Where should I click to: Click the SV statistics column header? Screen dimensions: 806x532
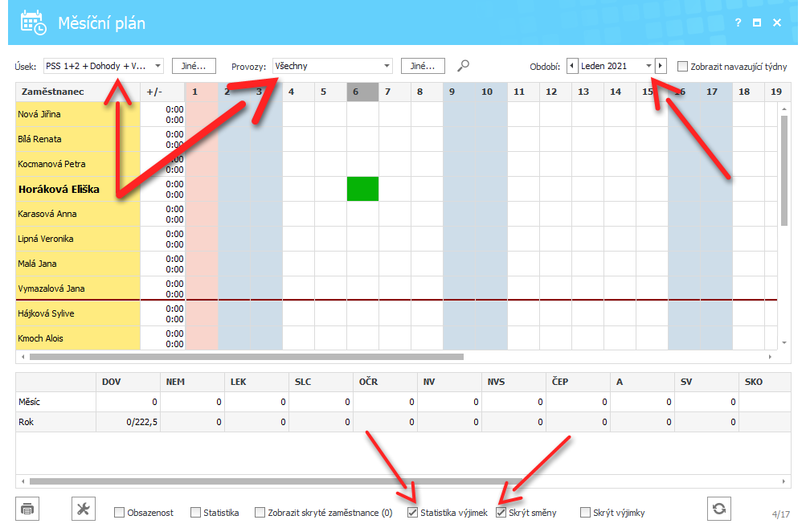[x=706, y=382]
